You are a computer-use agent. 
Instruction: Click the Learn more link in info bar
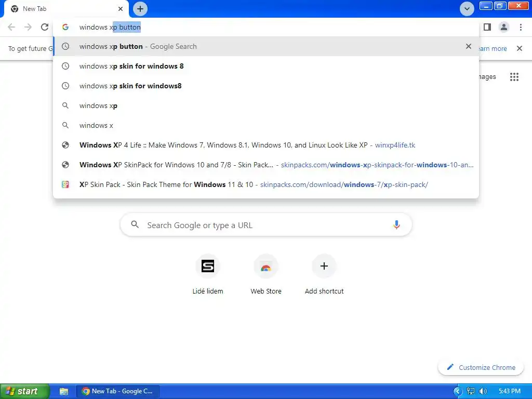coord(493,48)
